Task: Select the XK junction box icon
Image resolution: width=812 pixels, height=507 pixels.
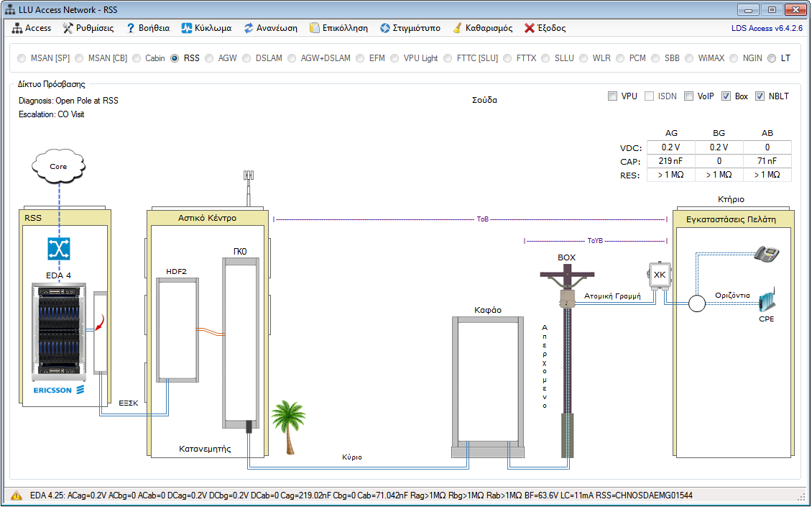Action: (660, 275)
